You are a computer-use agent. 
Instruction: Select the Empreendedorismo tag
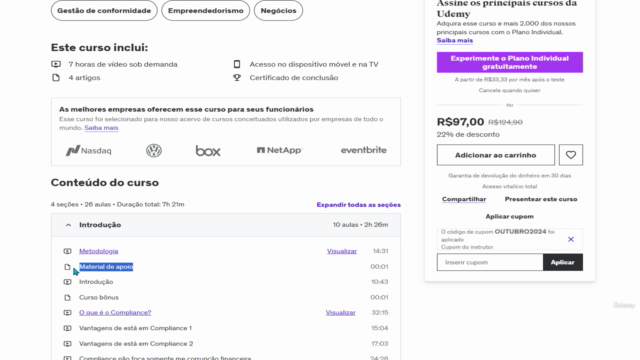click(206, 11)
